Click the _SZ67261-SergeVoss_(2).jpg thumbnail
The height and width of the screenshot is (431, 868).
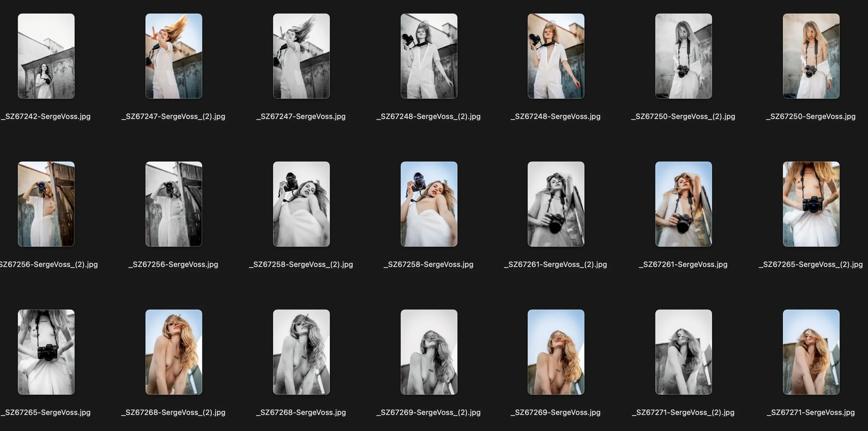click(556, 206)
